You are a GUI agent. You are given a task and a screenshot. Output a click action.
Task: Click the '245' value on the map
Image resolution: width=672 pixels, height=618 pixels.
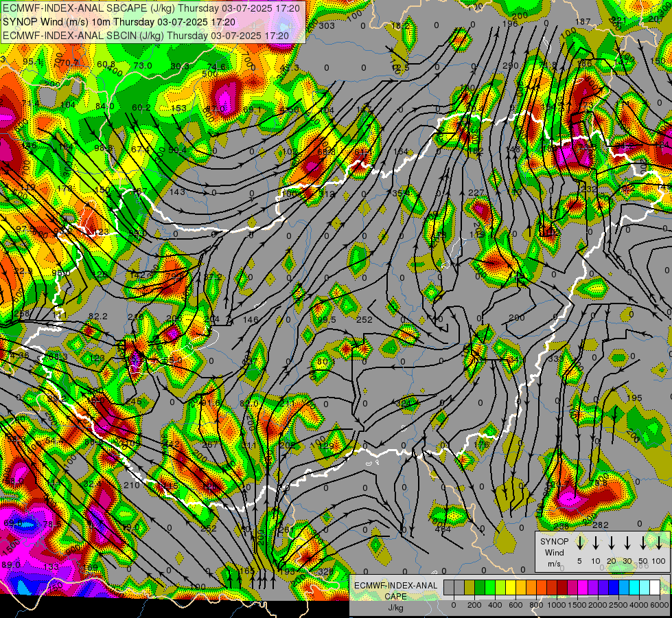[x=134, y=402]
